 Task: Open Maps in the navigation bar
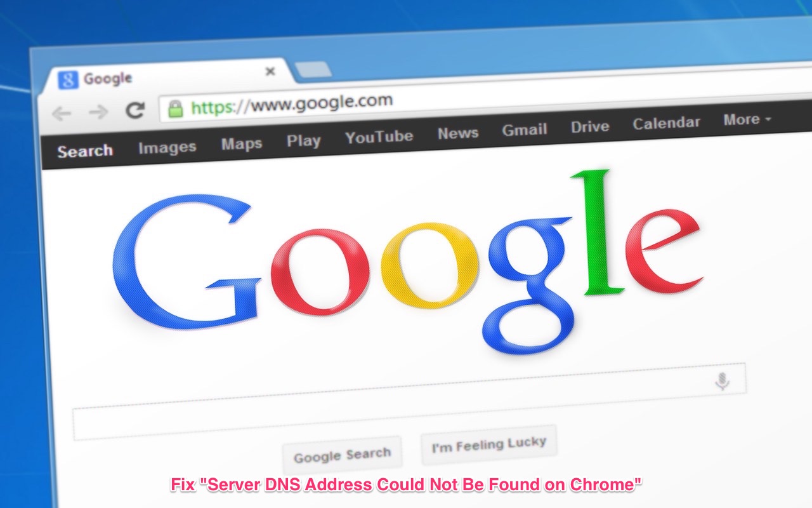click(x=242, y=144)
